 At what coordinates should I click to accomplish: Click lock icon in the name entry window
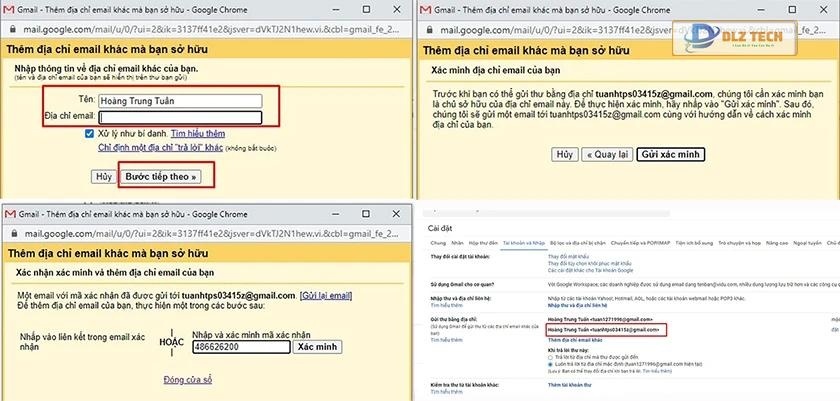[10, 30]
